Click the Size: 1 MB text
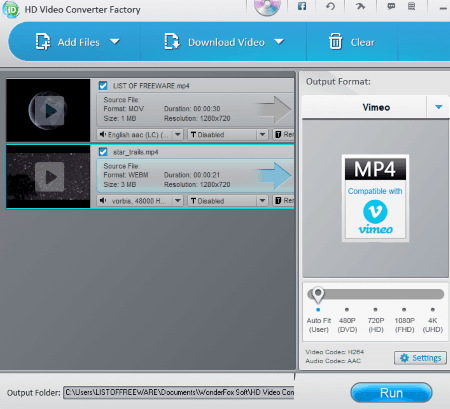 120,118
